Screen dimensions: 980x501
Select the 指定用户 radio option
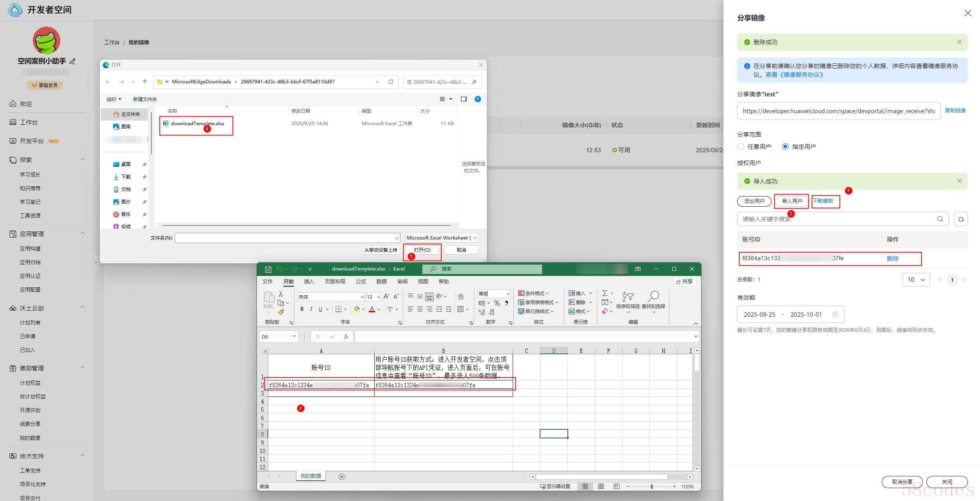(785, 147)
